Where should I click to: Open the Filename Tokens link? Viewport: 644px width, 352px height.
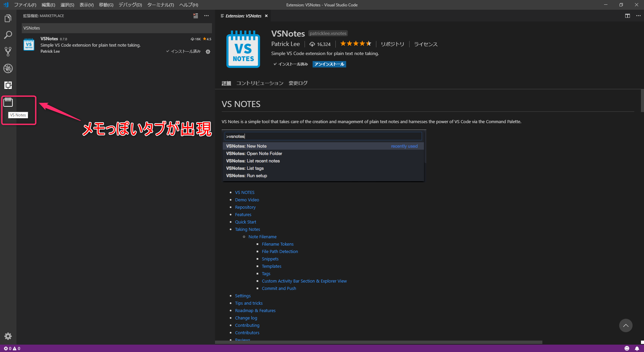tap(278, 244)
